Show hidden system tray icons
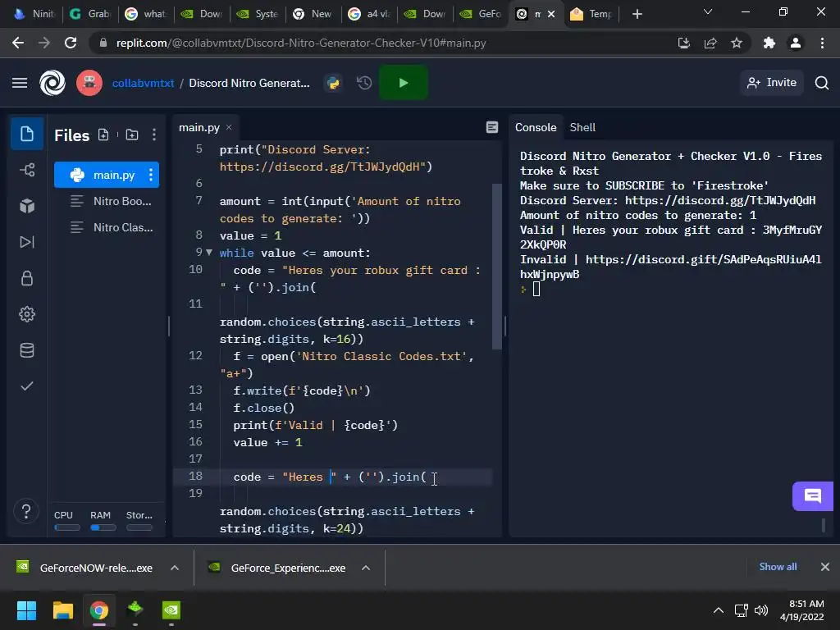This screenshot has width=840, height=630. pyautogui.click(x=719, y=610)
